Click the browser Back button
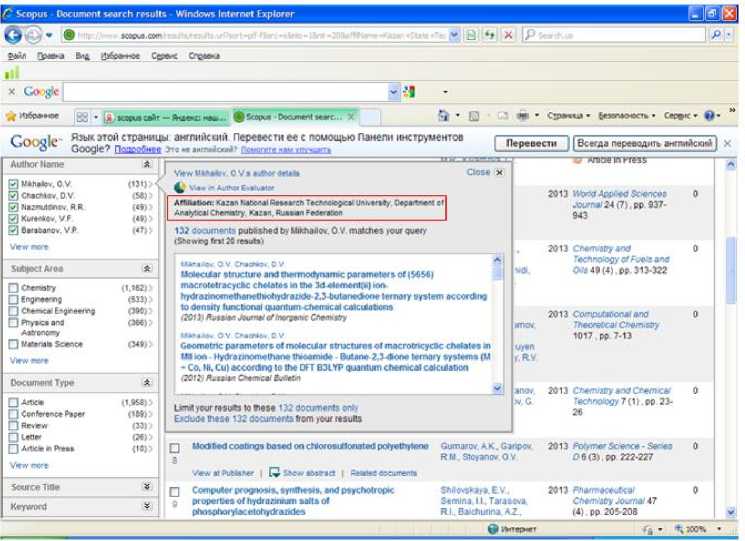 coord(14,34)
